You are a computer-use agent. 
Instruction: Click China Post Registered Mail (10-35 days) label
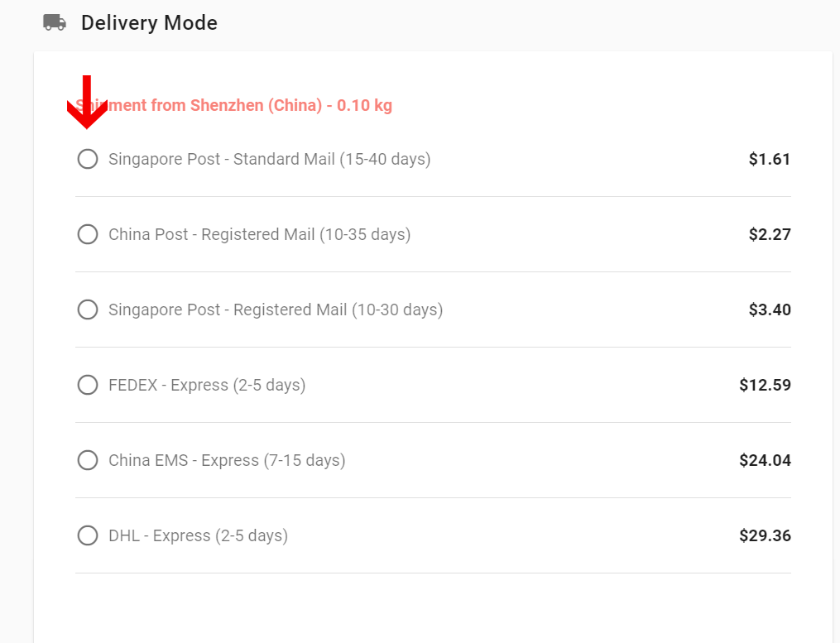259,234
